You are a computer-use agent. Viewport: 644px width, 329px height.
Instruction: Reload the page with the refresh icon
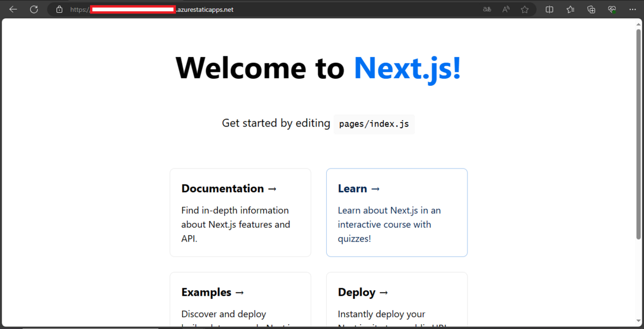[x=34, y=9]
